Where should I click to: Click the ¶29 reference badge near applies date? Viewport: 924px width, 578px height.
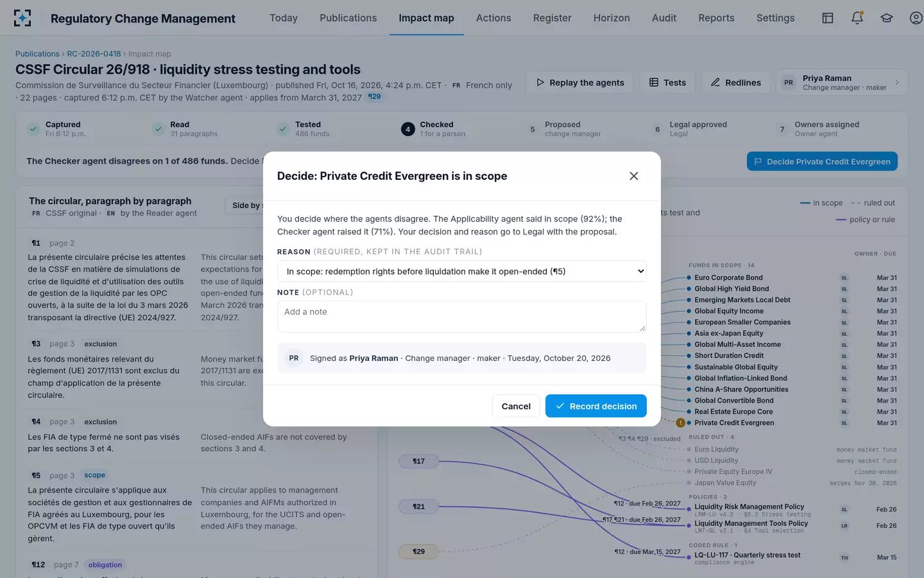[x=374, y=97]
